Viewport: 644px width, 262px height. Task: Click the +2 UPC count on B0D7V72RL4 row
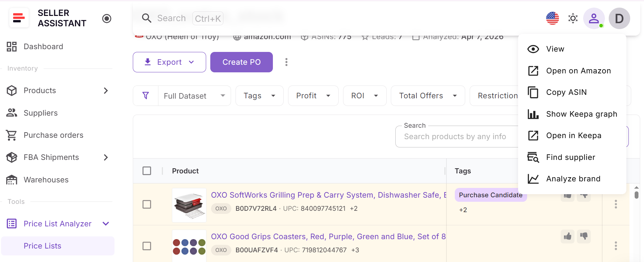tap(354, 209)
